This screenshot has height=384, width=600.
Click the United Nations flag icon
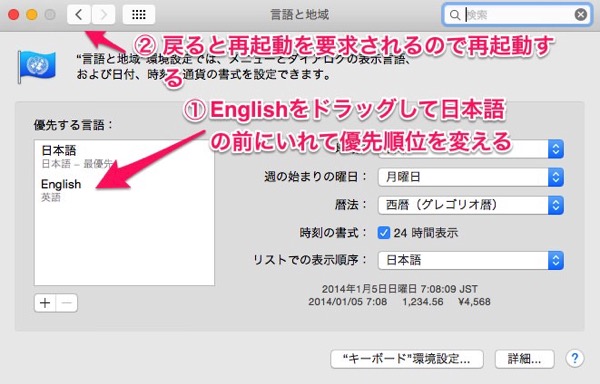point(37,66)
